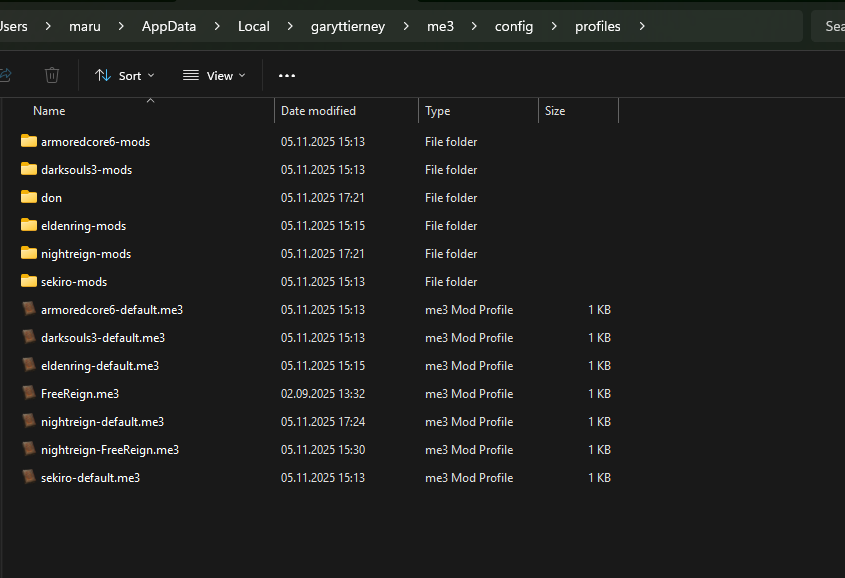Screen dimensions: 845x578
Task: Open the See more ellipsis menu
Action: click(x=287, y=75)
